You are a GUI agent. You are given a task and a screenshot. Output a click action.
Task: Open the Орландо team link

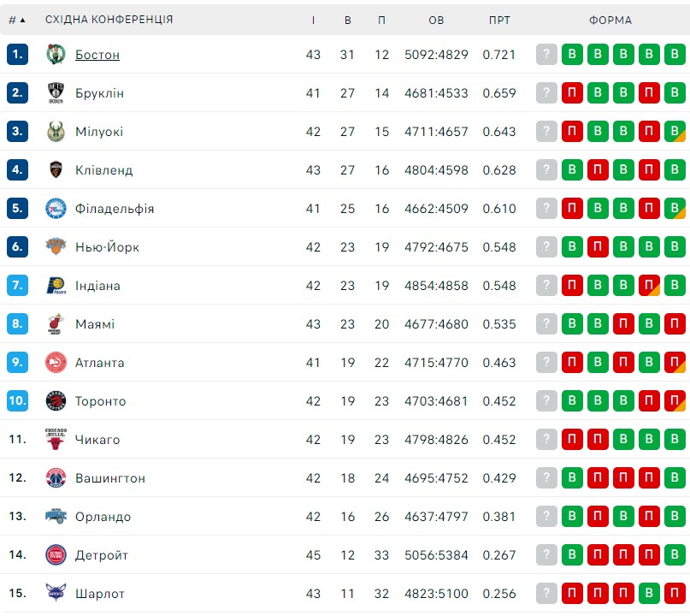[x=103, y=517]
